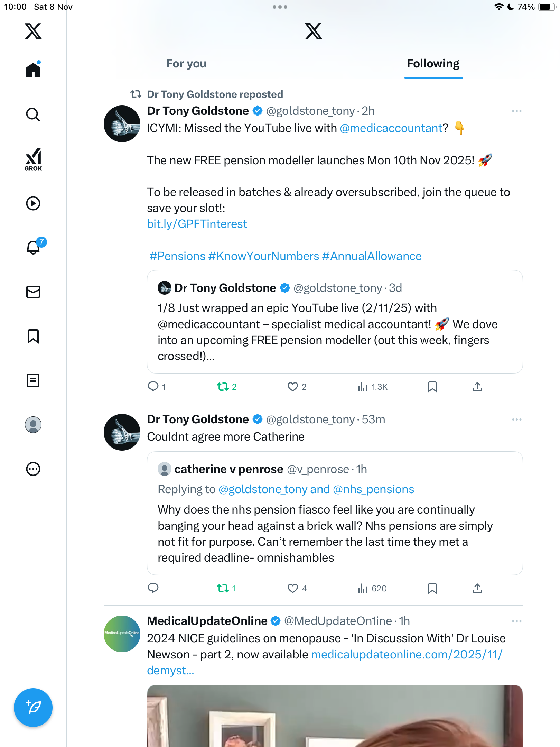
Task: Tap the #KnowYourNumbers hashtag
Action: coord(263,256)
